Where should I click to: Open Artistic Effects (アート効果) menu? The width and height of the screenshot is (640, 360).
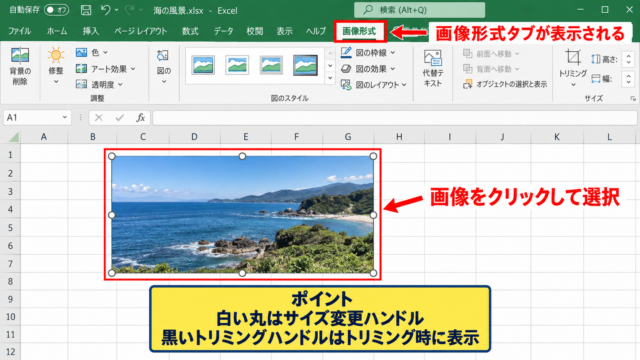(106, 69)
